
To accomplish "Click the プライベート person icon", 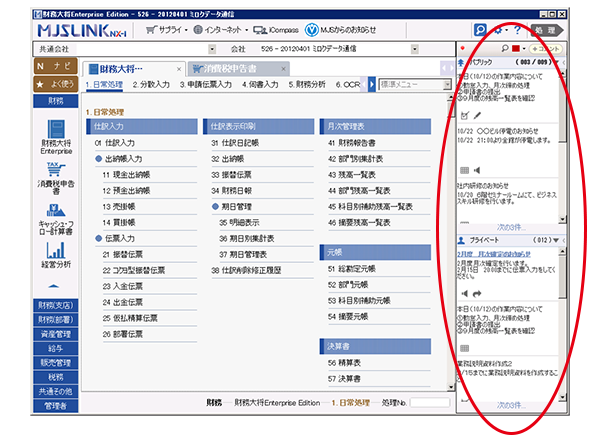I will (461, 240).
